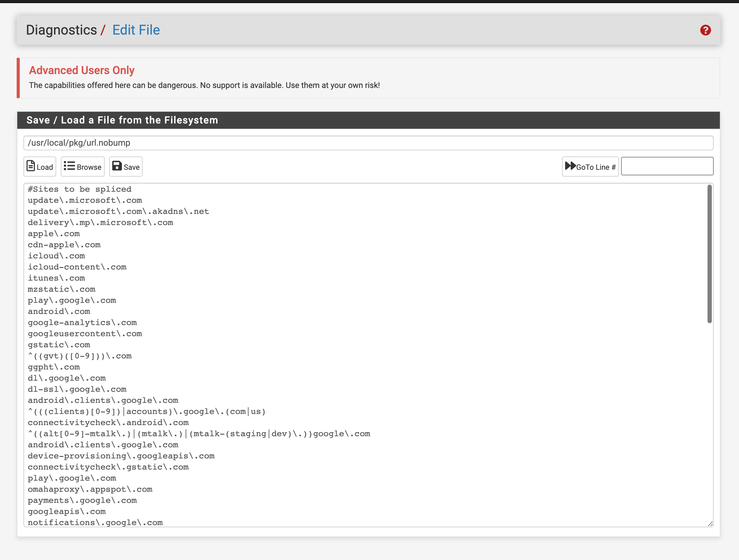The height and width of the screenshot is (560, 739).
Task: Click the line 'device-provisioning\.googleapis\.com'
Action: [x=121, y=456]
